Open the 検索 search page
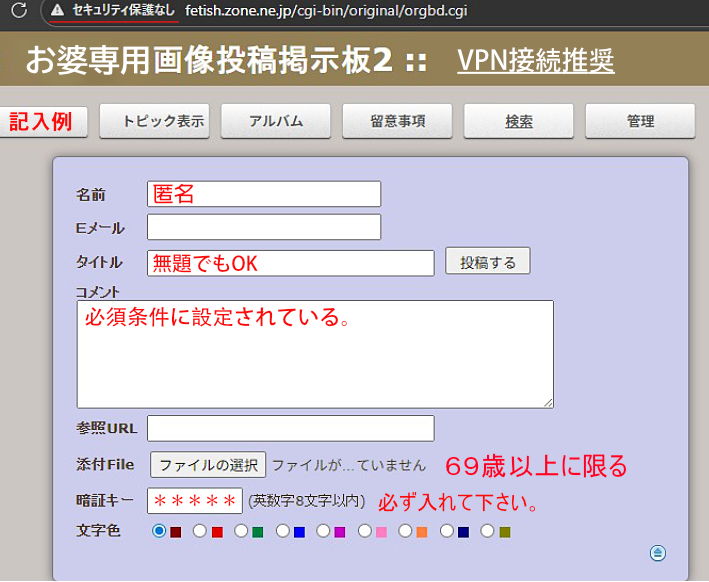The width and height of the screenshot is (709, 582). tap(518, 121)
